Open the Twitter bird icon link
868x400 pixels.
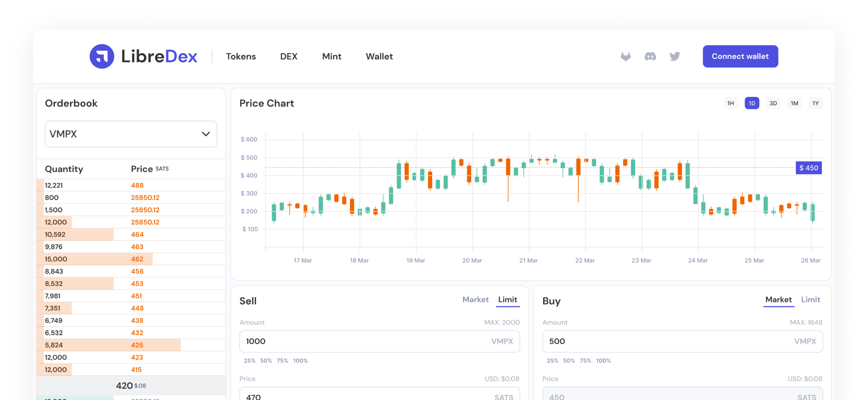675,56
